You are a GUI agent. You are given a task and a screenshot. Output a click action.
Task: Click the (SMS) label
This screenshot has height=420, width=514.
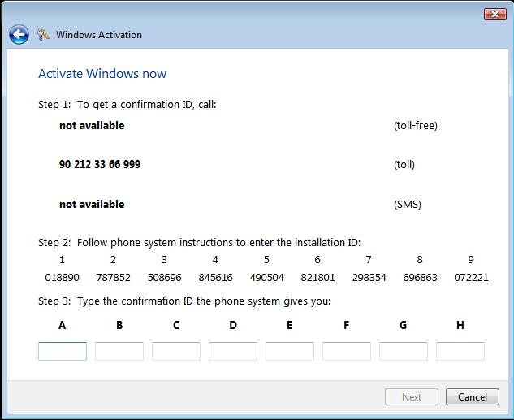[408, 205]
